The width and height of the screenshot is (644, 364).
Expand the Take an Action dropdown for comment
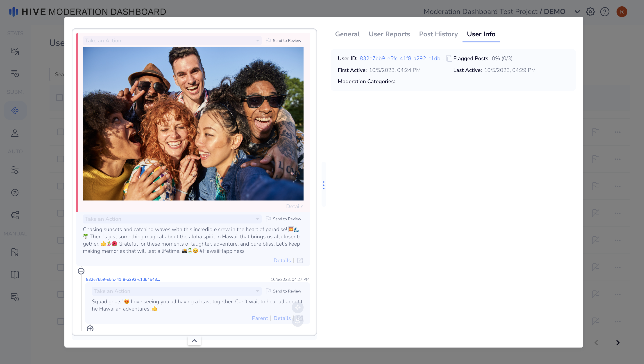pos(257,291)
